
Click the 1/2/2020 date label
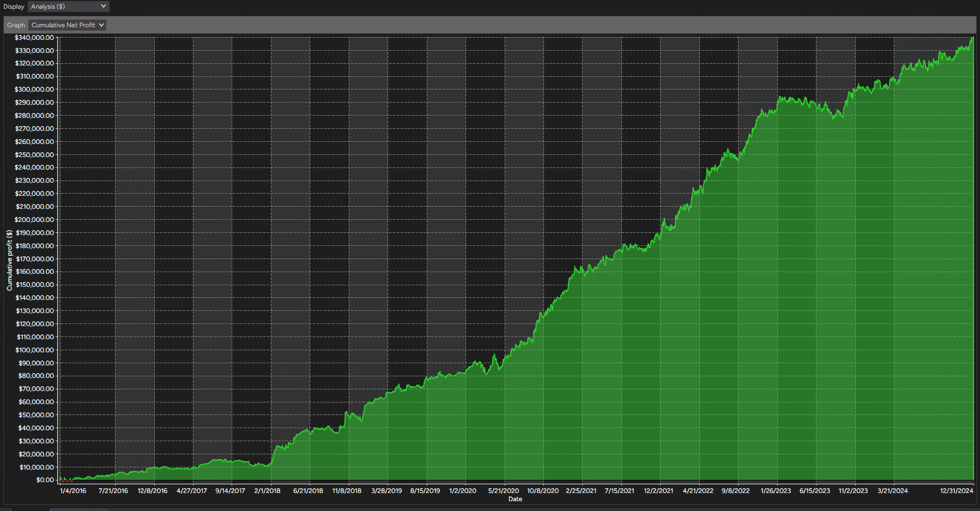[463, 491]
